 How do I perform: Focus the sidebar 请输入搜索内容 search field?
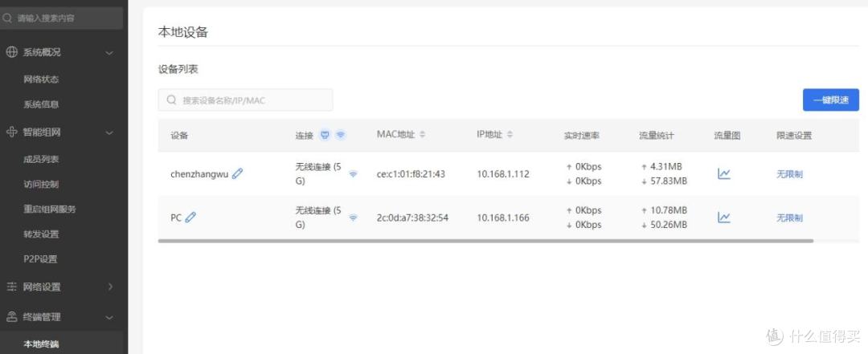pos(61,18)
